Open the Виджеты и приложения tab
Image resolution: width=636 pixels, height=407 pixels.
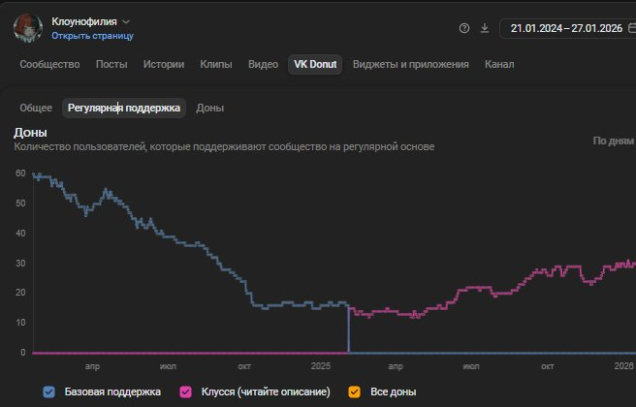click(411, 65)
